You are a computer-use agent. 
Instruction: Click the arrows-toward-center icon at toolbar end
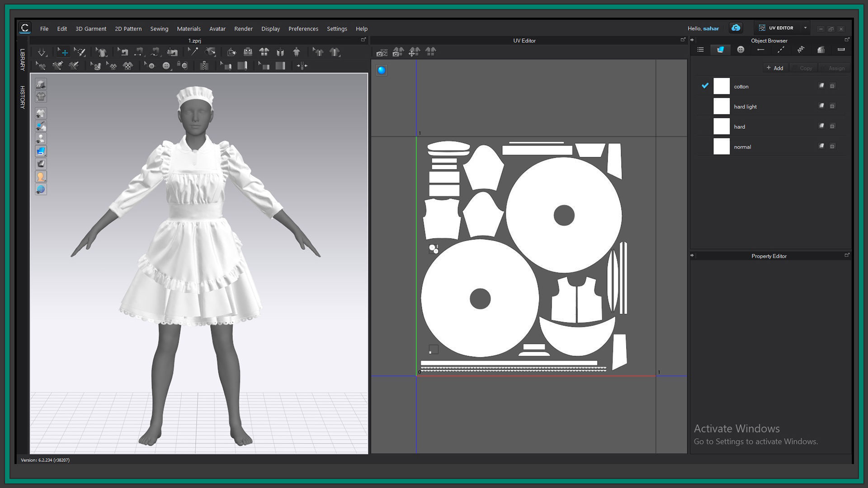coord(302,66)
